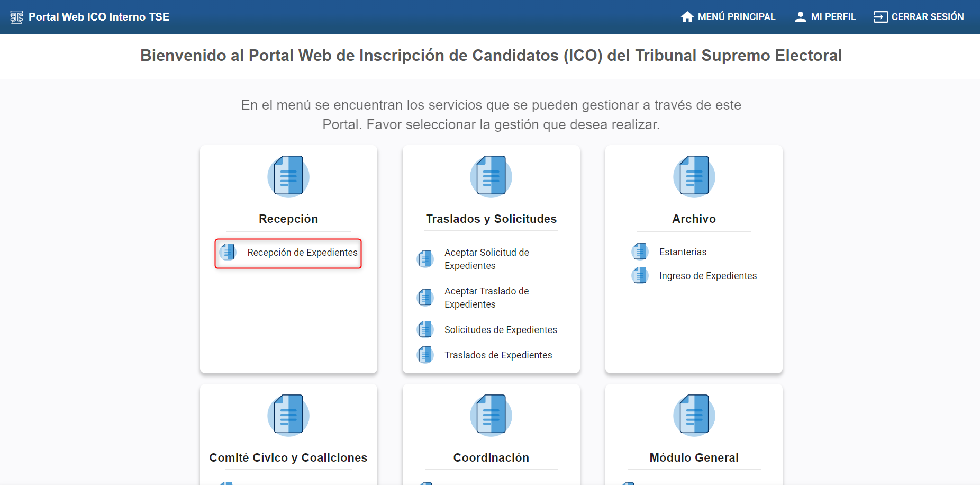Click the Módulo General card icon
980x485 pixels.
click(694, 415)
